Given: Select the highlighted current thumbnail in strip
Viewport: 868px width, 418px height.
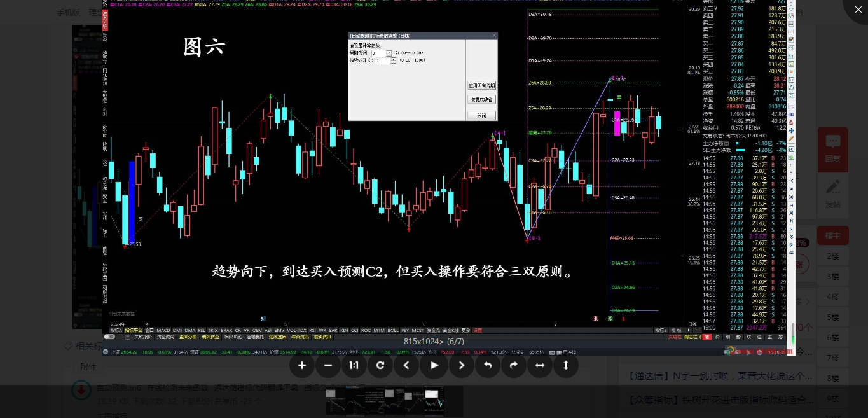Looking at the screenshot, I should point(434,401).
